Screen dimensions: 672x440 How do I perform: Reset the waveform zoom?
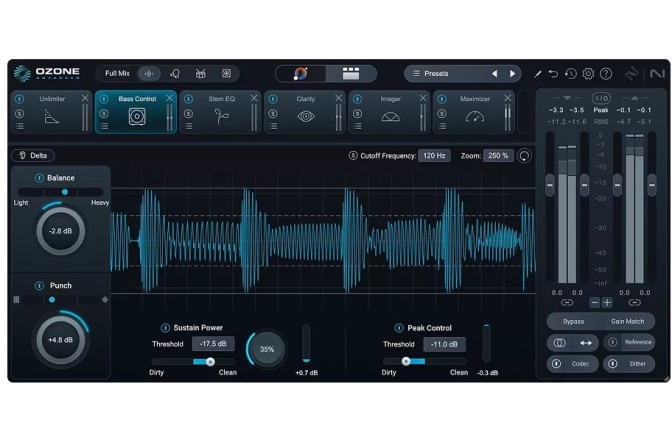pos(524,156)
